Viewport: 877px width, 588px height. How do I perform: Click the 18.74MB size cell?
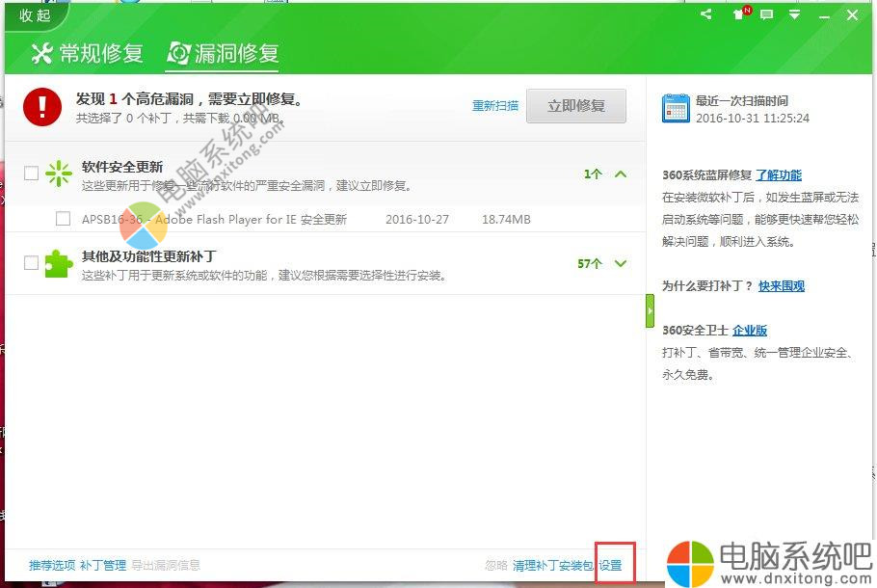(506, 220)
